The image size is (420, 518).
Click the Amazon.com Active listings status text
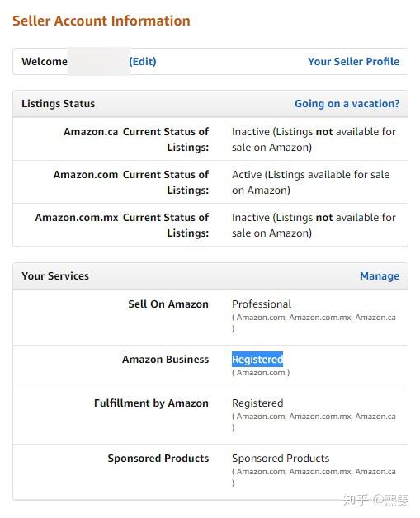point(310,182)
